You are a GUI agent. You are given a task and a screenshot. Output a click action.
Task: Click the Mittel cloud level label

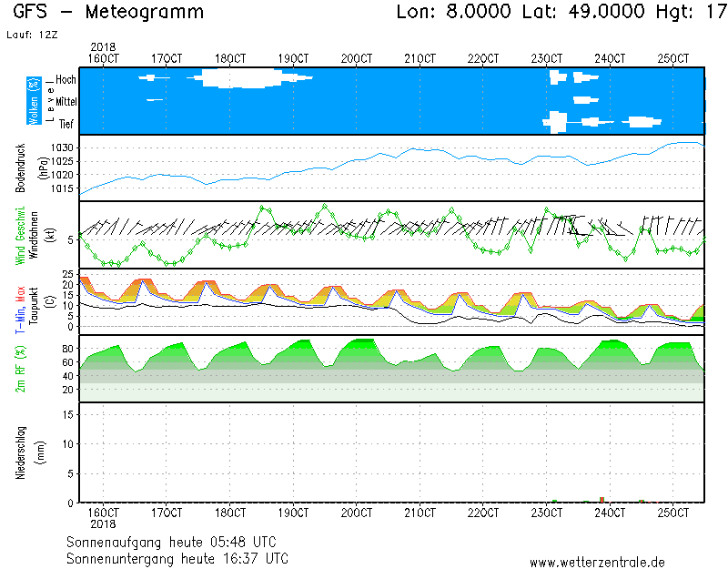pyautogui.click(x=66, y=102)
